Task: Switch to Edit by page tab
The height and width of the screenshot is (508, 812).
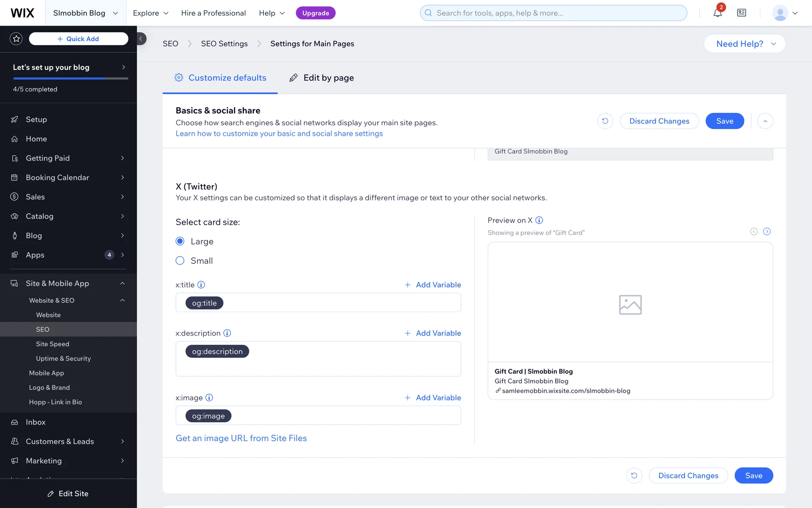Action: [x=321, y=78]
